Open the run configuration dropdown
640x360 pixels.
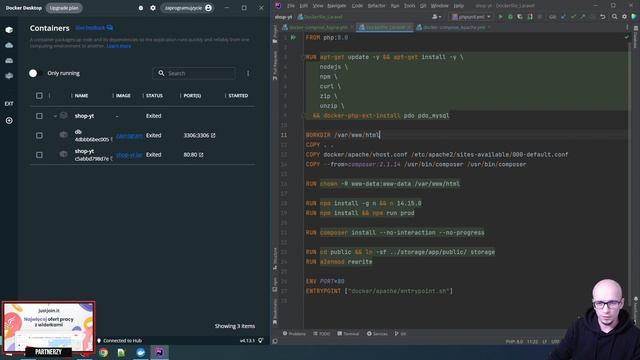click(471, 17)
